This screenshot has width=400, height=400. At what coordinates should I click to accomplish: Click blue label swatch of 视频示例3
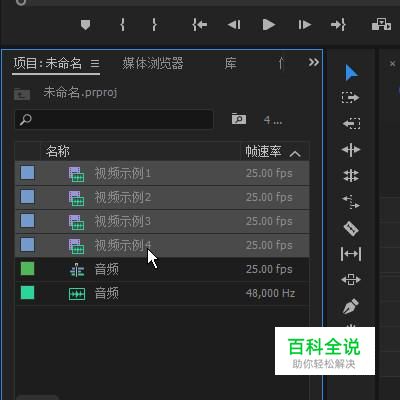click(x=27, y=221)
